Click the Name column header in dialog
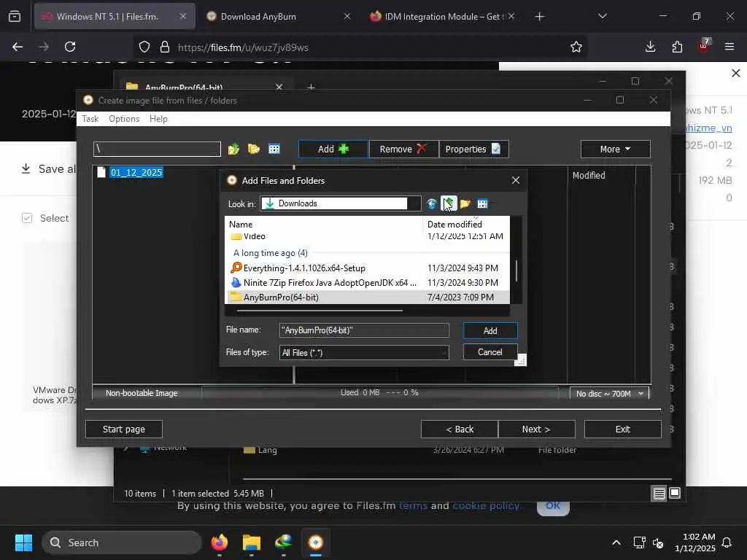The height and width of the screenshot is (560, 747). coord(324,225)
